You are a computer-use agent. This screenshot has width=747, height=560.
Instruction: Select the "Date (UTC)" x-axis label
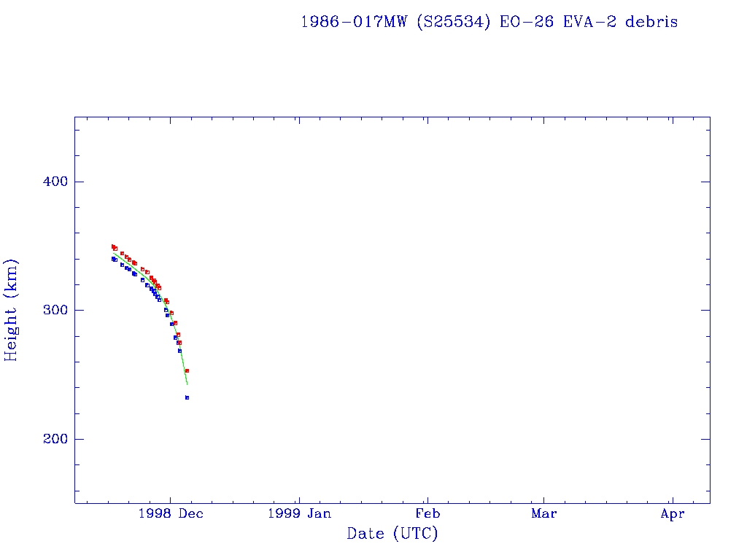[x=392, y=534]
